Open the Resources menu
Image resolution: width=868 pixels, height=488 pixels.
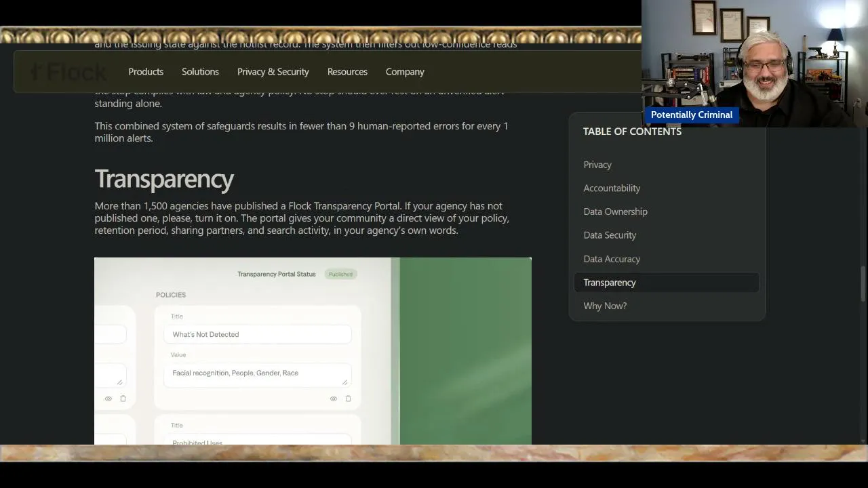pos(347,72)
